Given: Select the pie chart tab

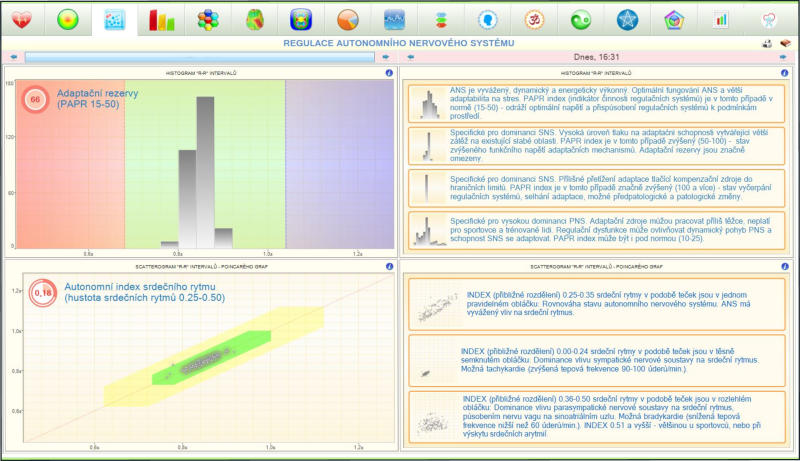Looking at the screenshot, I should tap(347, 19).
